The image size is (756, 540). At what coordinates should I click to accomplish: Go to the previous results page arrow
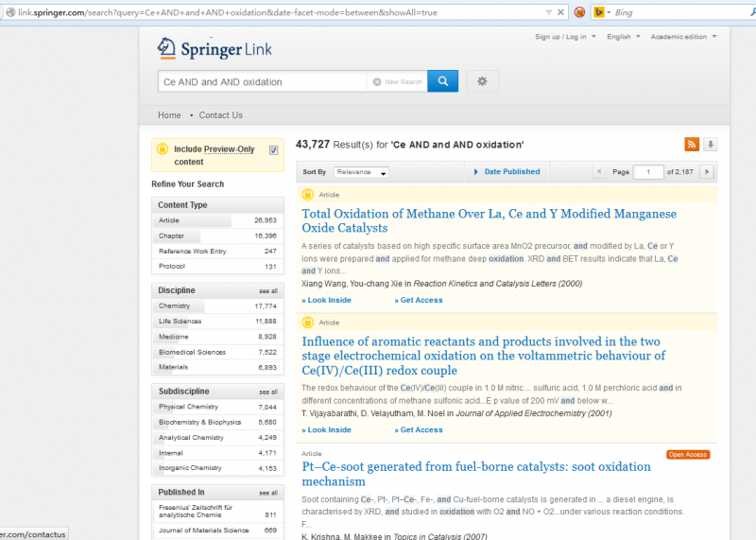point(599,171)
